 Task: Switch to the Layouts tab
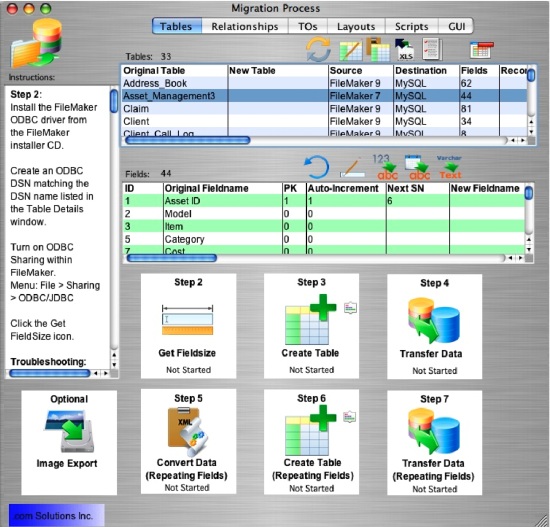click(x=356, y=26)
